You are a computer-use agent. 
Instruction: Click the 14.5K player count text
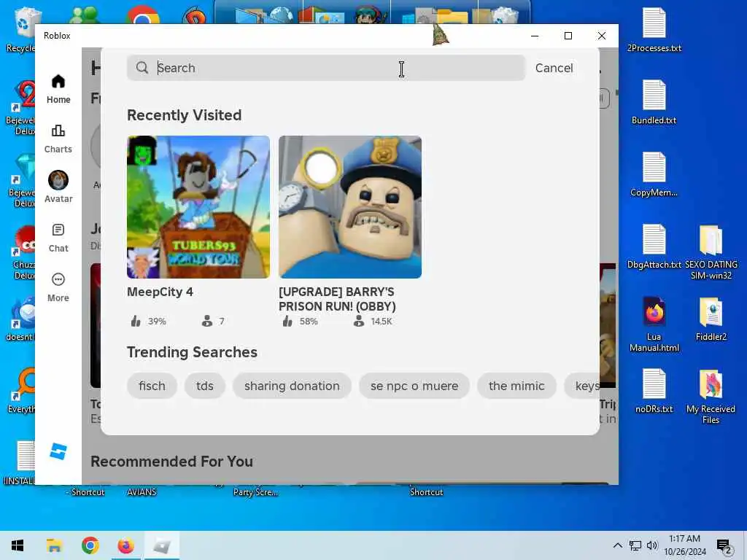[381, 322]
